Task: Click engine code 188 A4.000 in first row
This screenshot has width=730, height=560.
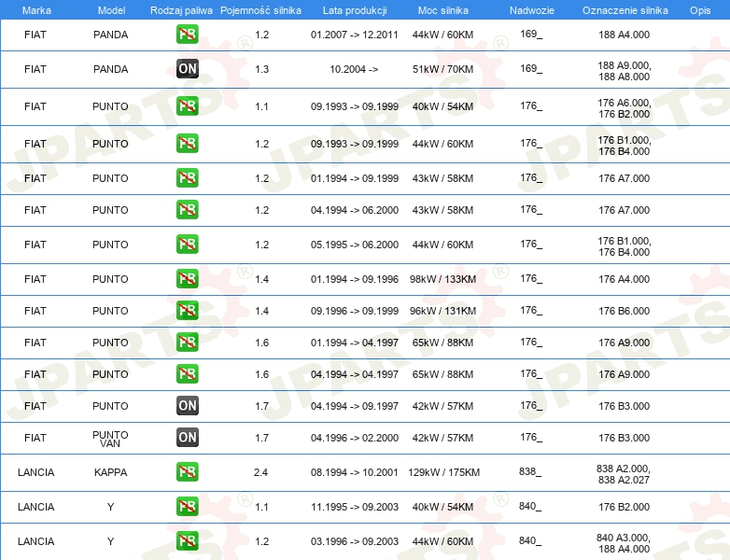Action: pyautogui.click(x=624, y=35)
